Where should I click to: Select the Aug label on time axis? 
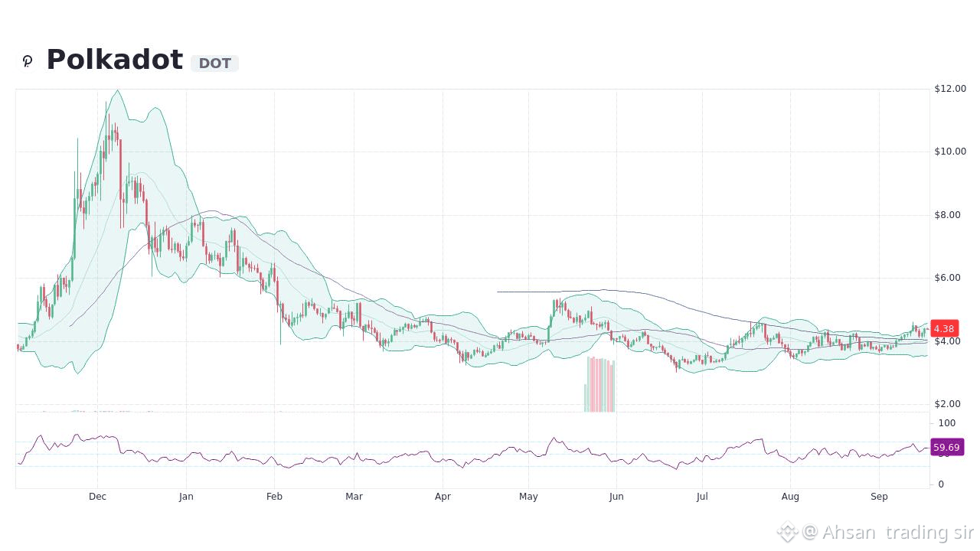tap(790, 497)
